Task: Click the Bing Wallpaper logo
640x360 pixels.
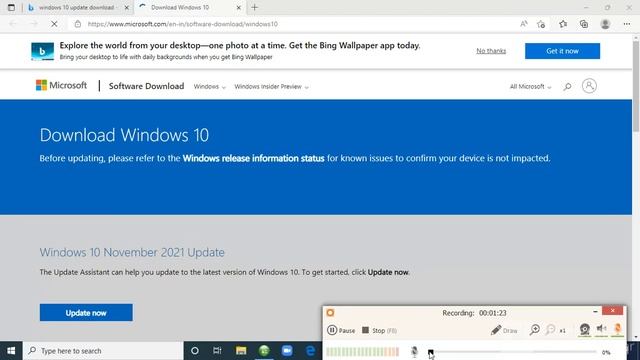Action: point(42,51)
